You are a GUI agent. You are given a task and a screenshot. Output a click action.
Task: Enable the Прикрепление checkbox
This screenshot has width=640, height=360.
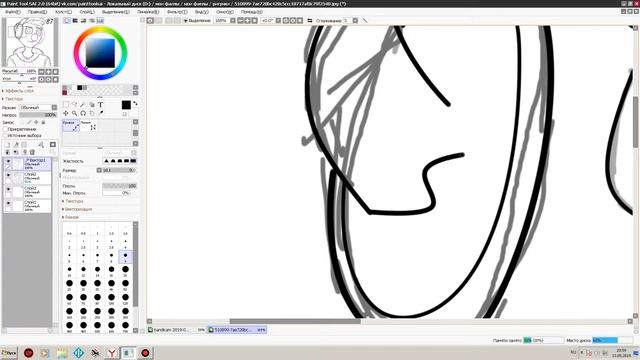pos(5,129)
